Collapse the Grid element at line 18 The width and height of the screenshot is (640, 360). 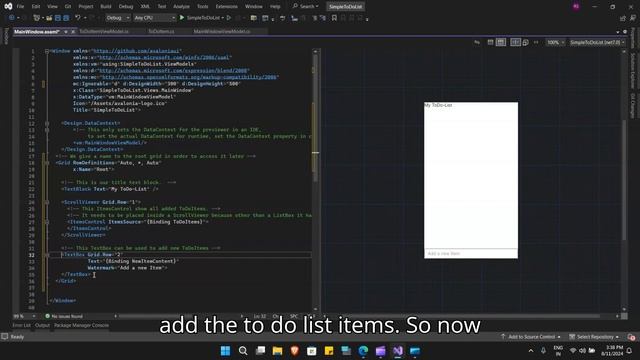(x=47, y=163)
